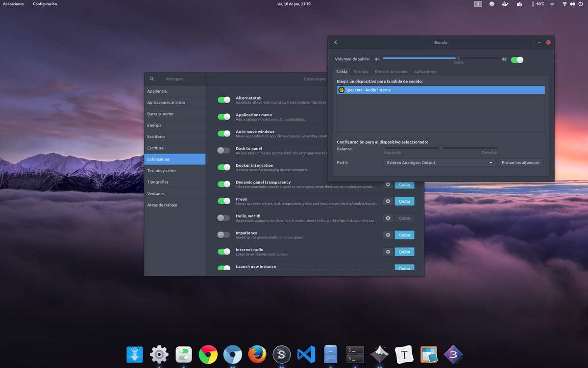
Task: Click Quitar next to Impatience extension
Action: [x=404, y=235]
